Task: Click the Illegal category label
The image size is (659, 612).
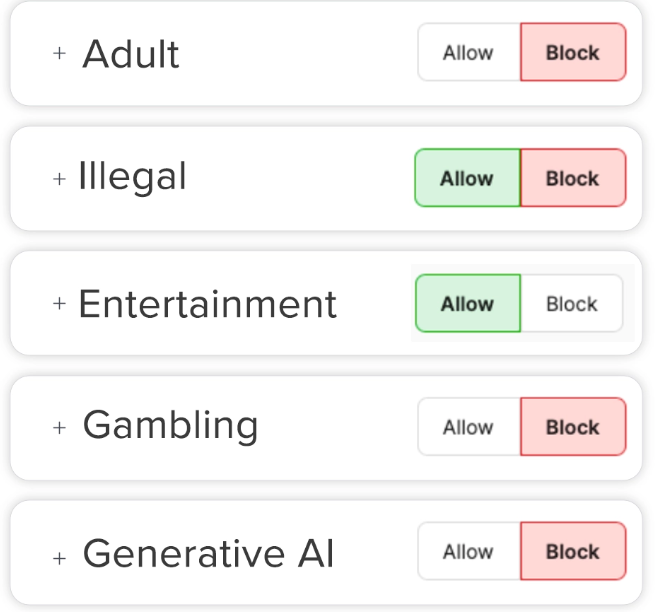Action: [x=132, y=178]
